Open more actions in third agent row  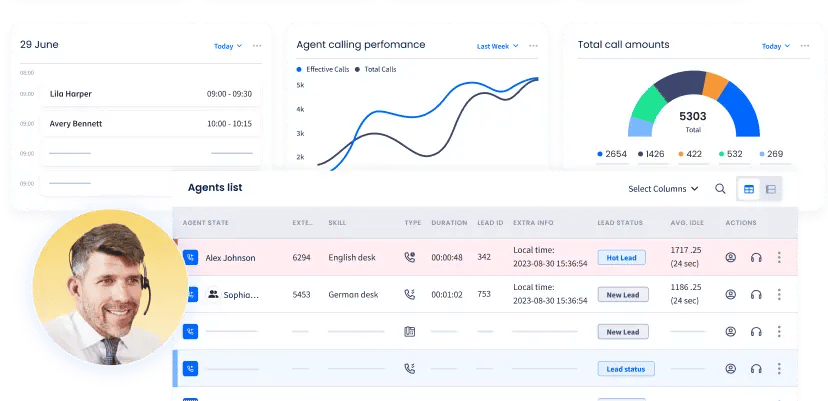click(779, 331)
